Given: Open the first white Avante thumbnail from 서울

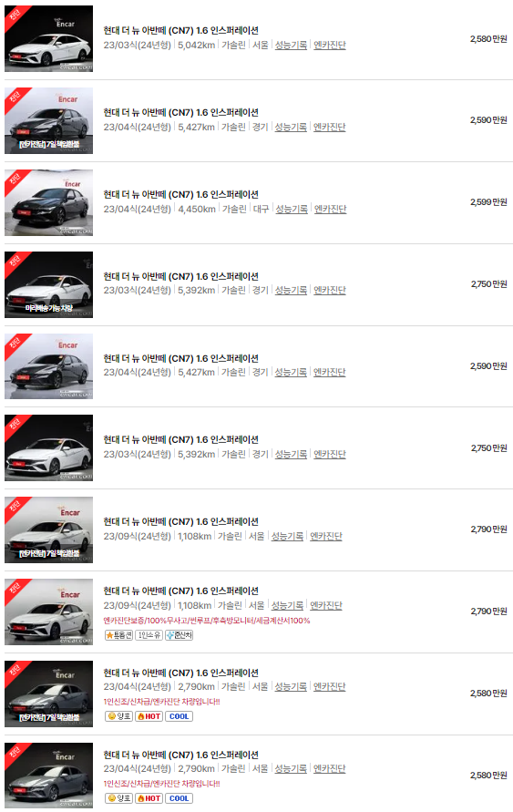Looking at the screenshot, I should click(48, 39).
